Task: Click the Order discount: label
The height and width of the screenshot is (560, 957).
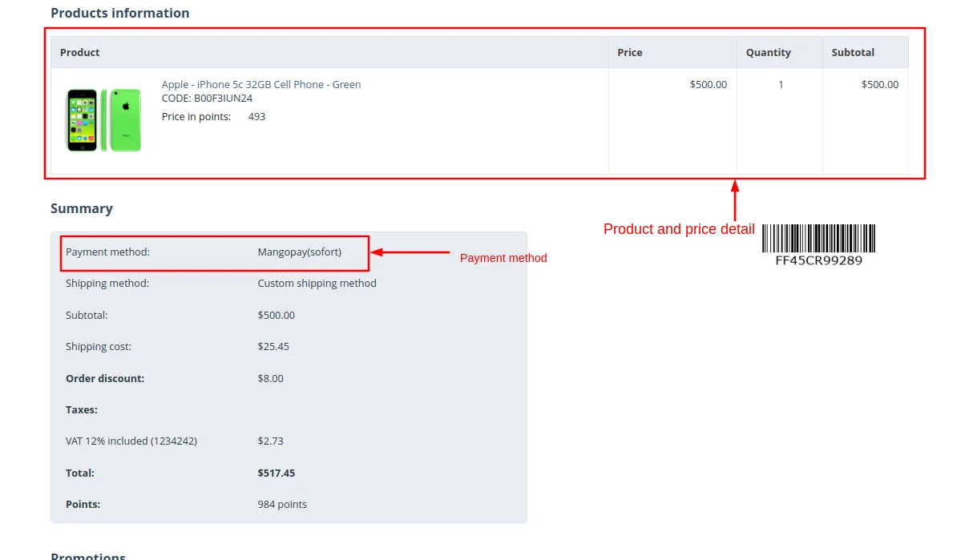Action: click(x=105, y=378)
